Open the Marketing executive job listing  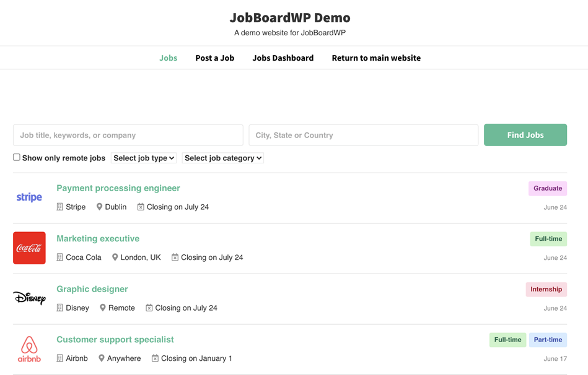[98, 239]
